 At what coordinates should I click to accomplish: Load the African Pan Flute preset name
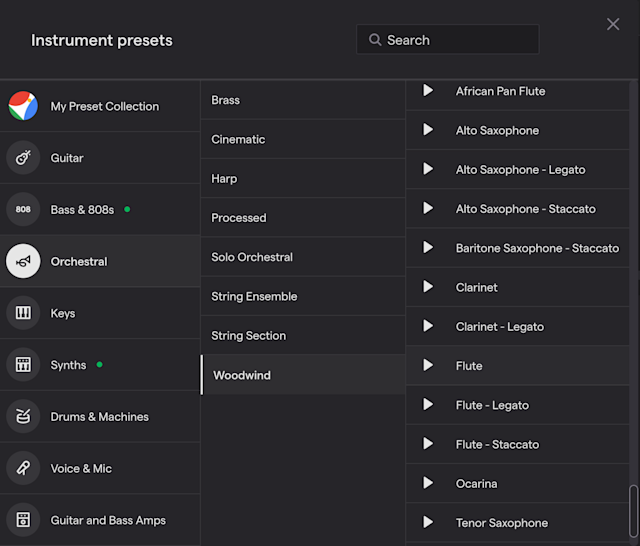[500, 91]
